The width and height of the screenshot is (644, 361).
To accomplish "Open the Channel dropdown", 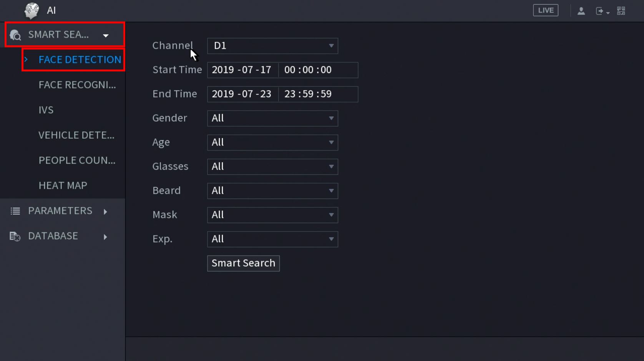I will click(272, 46).
